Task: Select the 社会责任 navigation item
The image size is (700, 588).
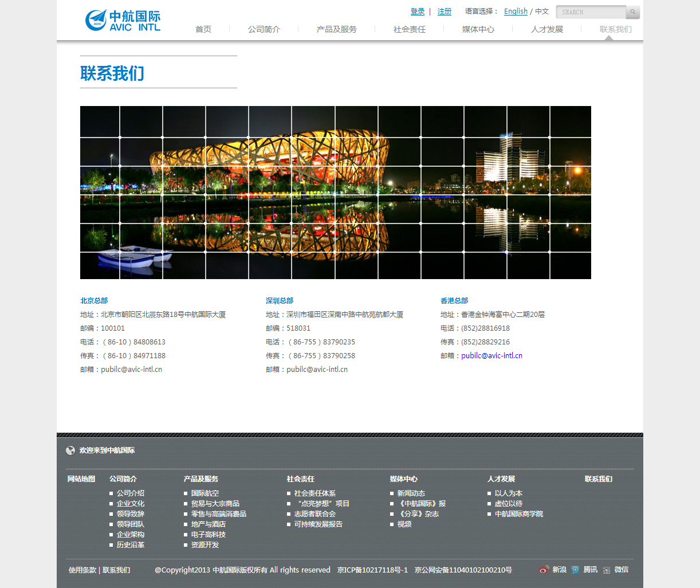Action: tap(409, 29)
